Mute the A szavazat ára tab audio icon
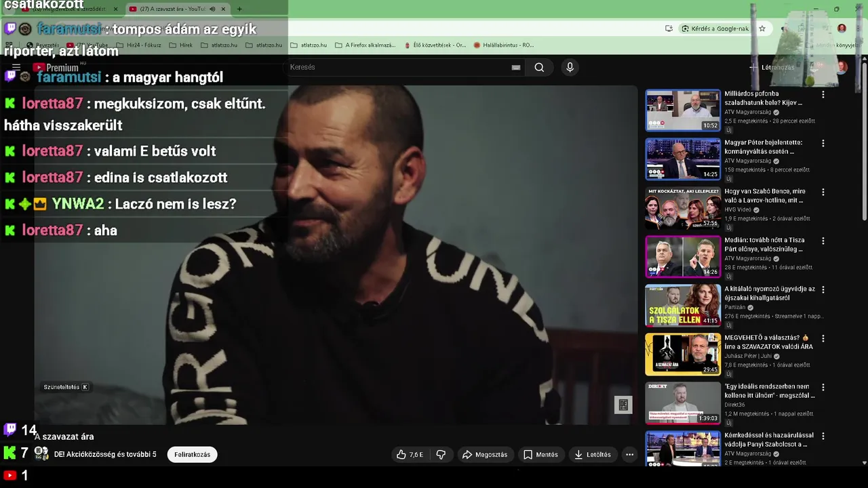 (x=212, y=9)
